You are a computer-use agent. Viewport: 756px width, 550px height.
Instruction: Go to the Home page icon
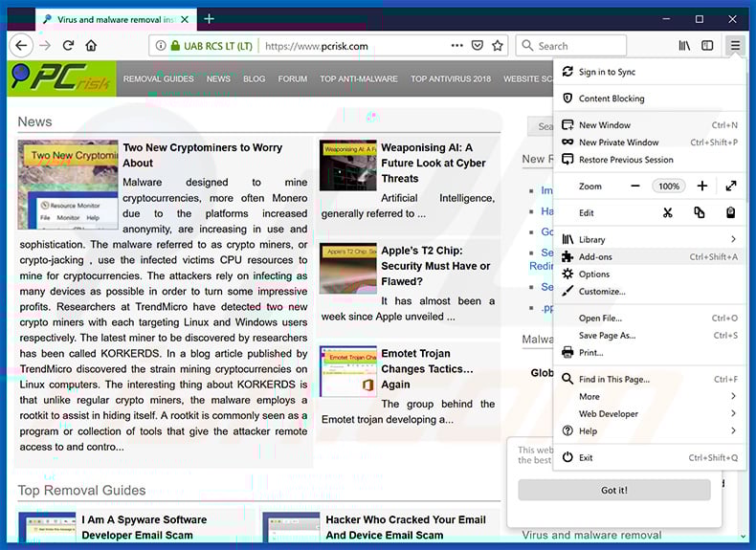91,46
